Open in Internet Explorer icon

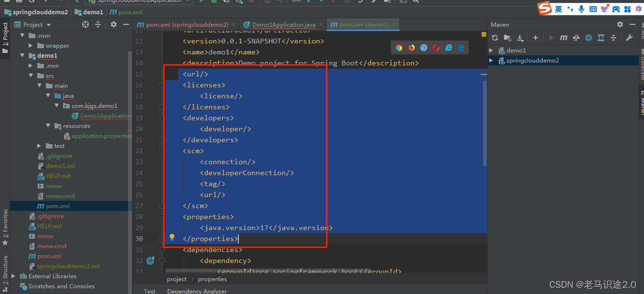coord(449,48)
